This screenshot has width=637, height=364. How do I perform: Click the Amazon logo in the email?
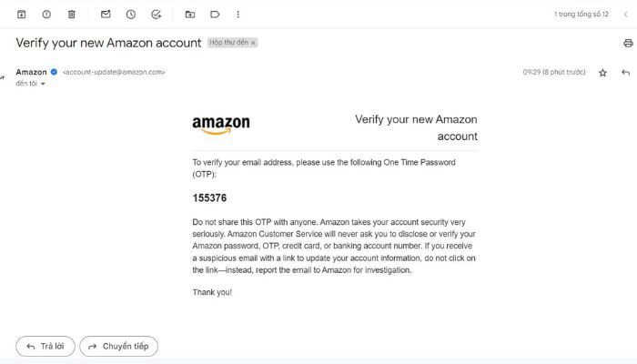[221, 126]
